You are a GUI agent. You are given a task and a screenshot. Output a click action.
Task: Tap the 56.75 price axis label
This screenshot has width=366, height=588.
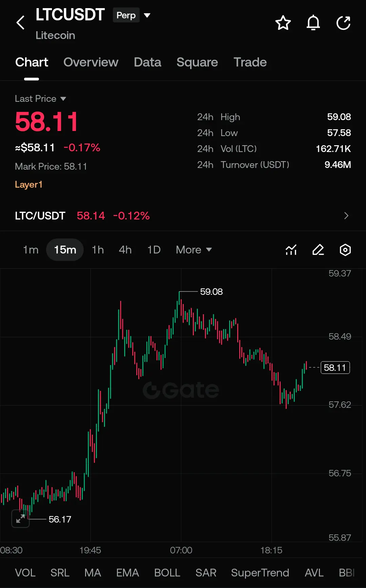pyautogui.click(x=340, y=473)
